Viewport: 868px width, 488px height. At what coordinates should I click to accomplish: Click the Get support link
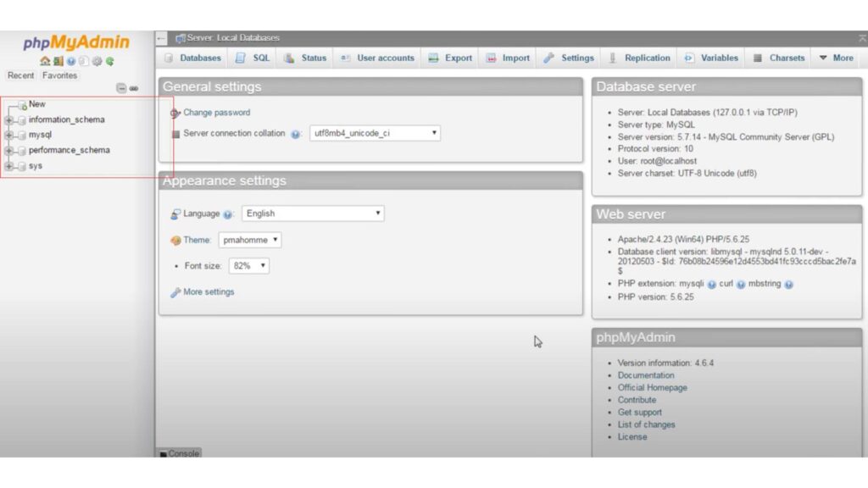click(x=639, y=413)
